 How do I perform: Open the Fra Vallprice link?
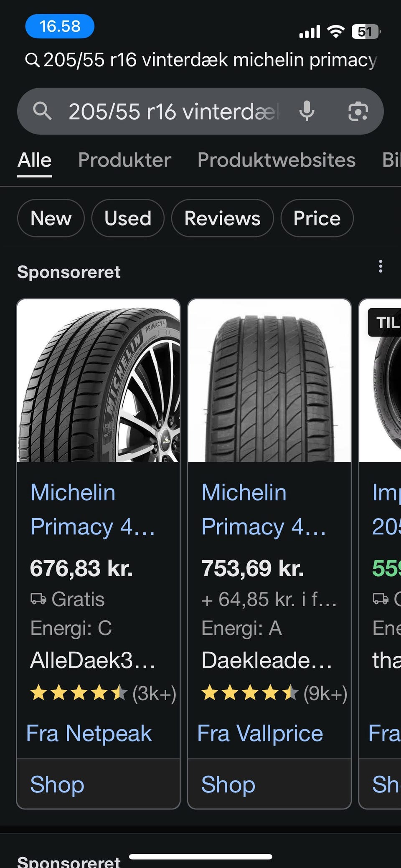point(260,734)
